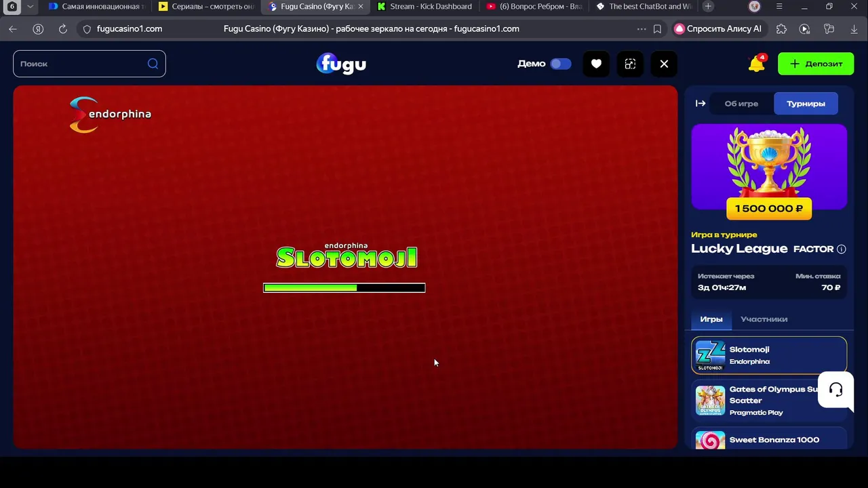
Task: Switch to the Об игре tab
Action: [x=741, y=104]
